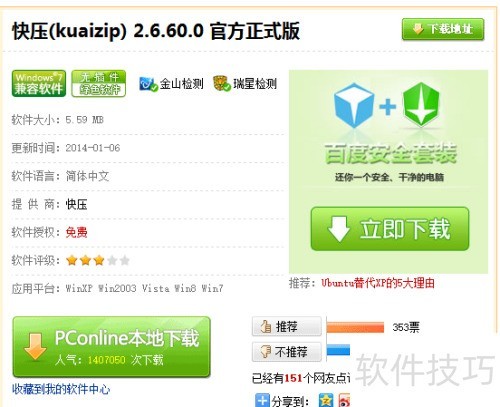Click PConline本地下载 button
Screen dimensions: 500x407
click(112, 347)
